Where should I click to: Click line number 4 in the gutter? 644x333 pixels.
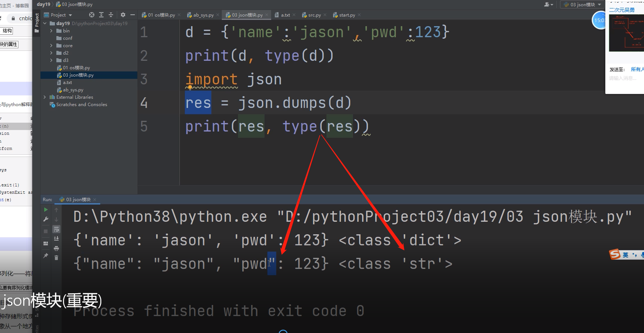pyautogui.click(x=144, y=103)
